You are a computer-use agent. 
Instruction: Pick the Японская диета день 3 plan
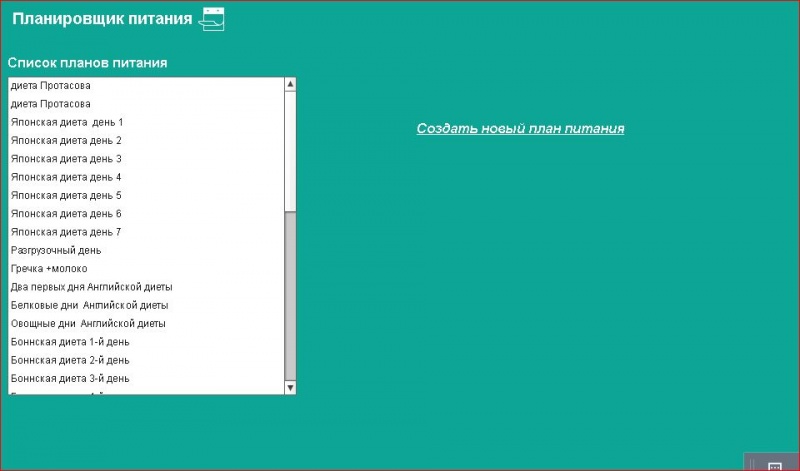(66, 159)
